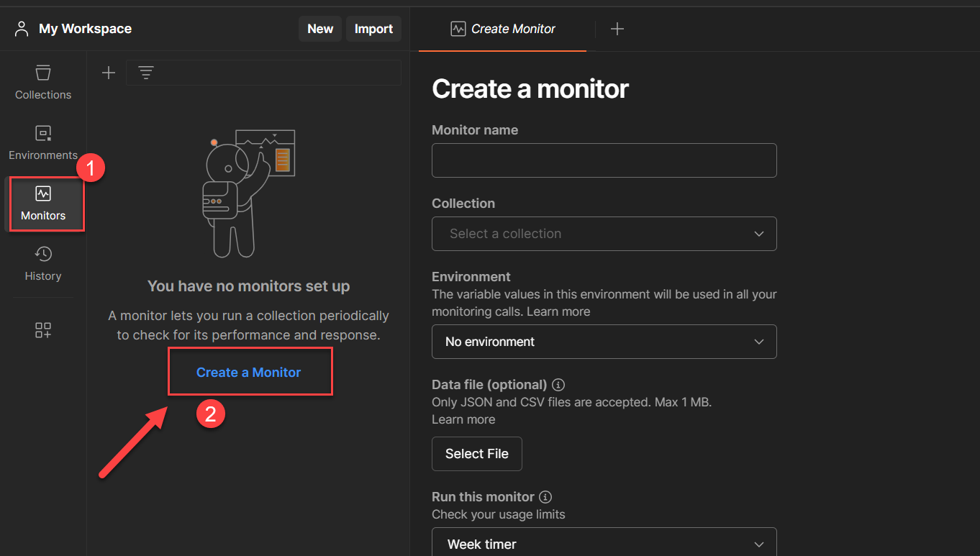The width and height of the screenshot is (980, 556).
Task: Select Monitors in the left sidebar
Action: pos(42,204)
